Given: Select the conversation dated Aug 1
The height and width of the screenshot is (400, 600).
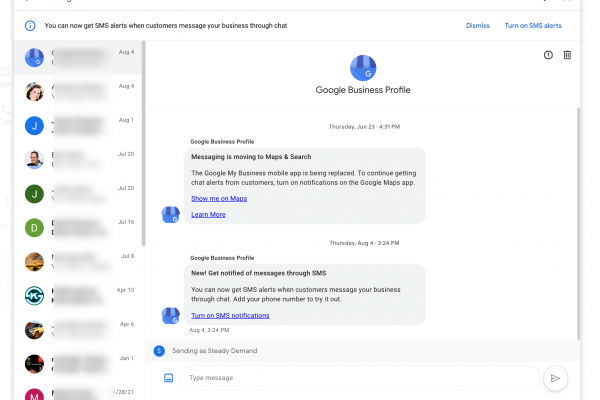Looking at the screenshot, I should coord(80,125).
